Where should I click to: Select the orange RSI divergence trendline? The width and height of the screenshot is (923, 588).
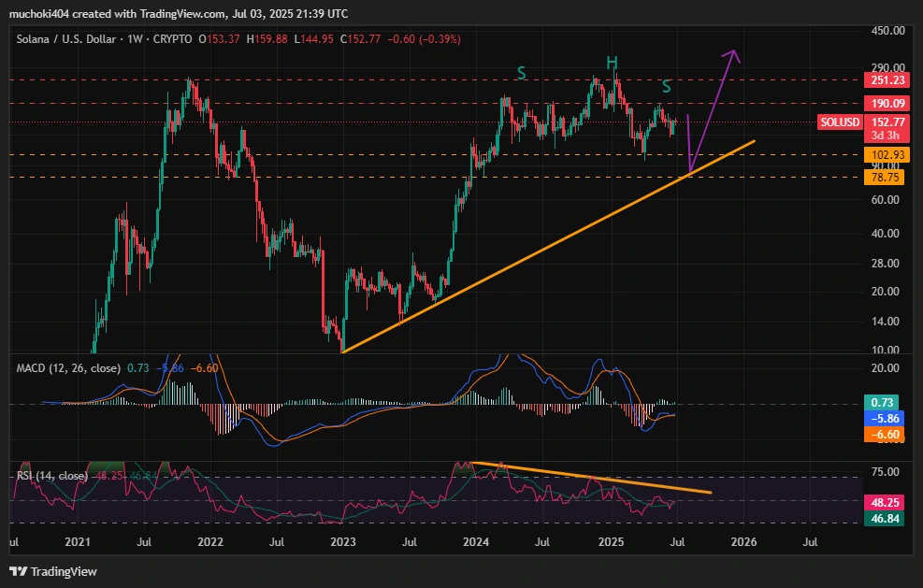click(599, 478)
